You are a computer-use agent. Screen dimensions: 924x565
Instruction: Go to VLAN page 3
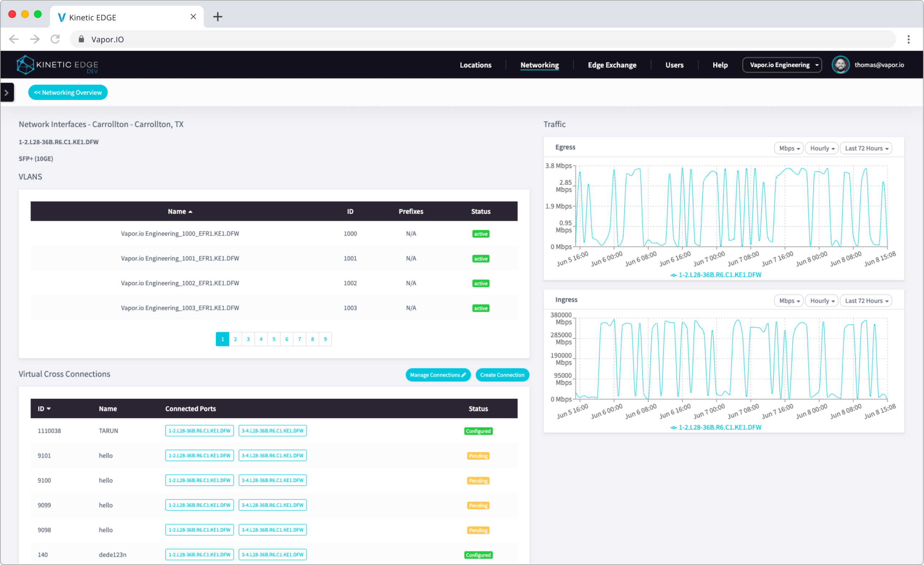[x=248, y=339]
